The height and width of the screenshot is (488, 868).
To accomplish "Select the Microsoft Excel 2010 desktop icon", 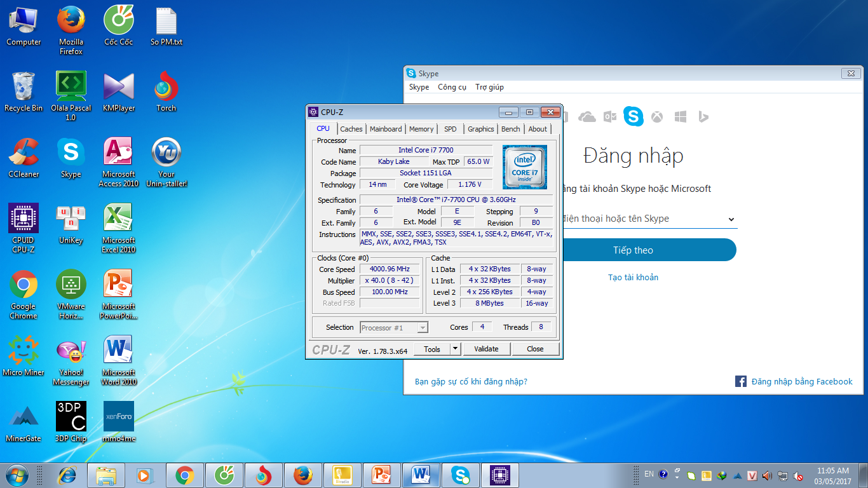I will [119, 228].
